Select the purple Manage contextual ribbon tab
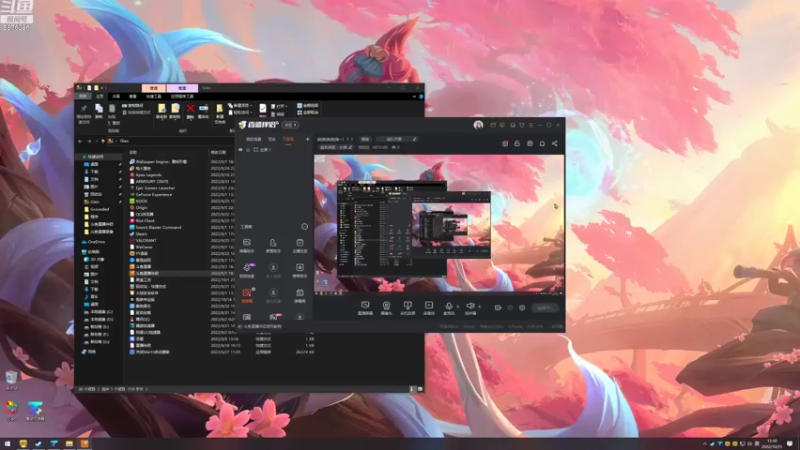The height and width of the screenshot is (450, 800). point(182,88)
